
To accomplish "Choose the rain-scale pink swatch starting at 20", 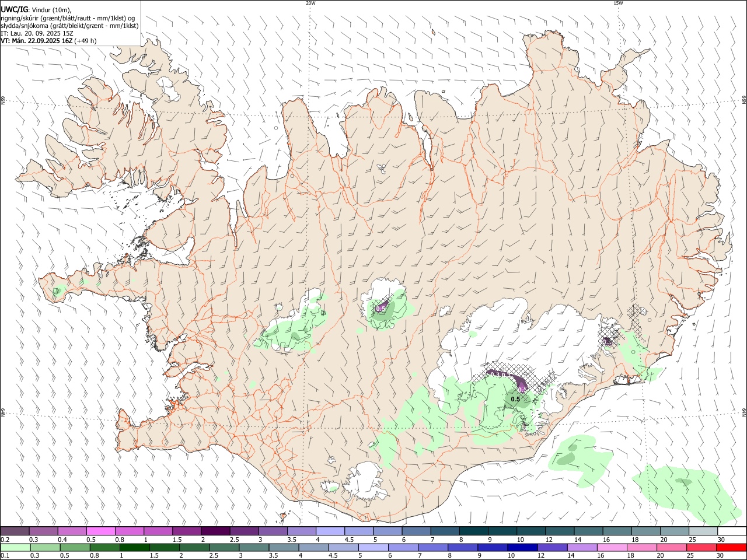I will pyautogui.click(x=672, y=548).
